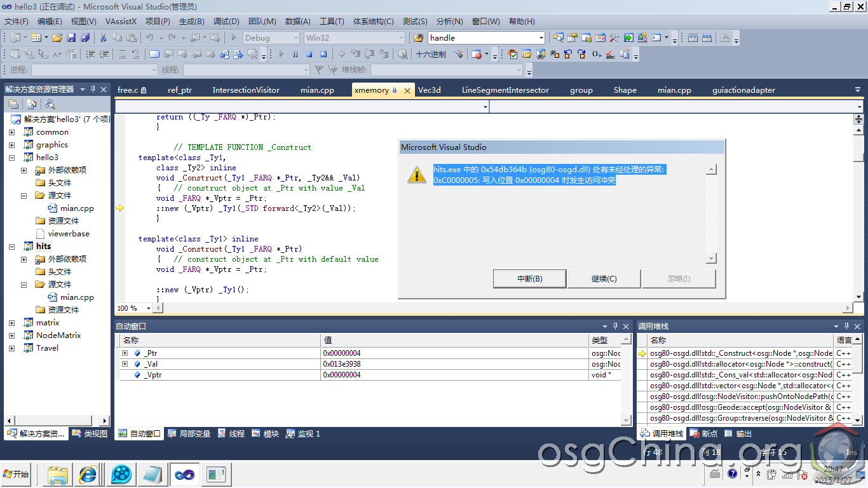Switch to the LineSegmentIntersector tab

pyautogui.click(x=505, y=90)
